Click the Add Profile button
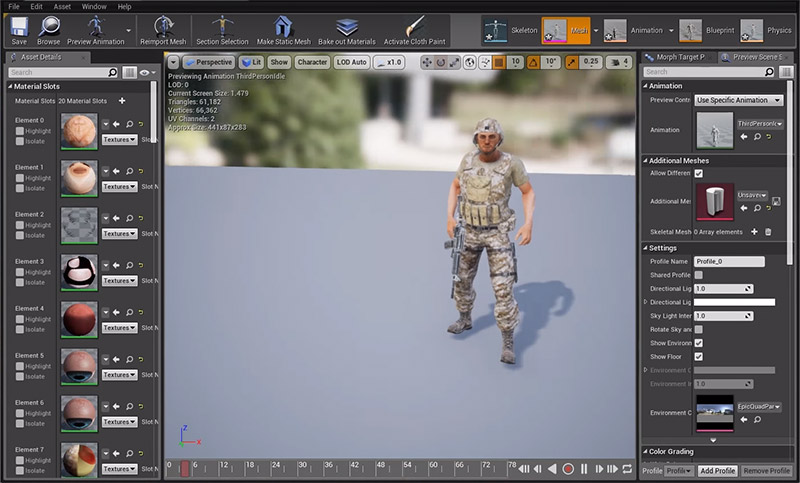 coord(717,470)
